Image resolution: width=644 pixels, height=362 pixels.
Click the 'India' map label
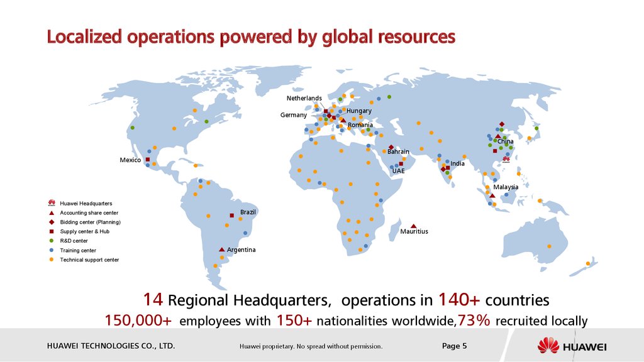(x=458, y=163)
